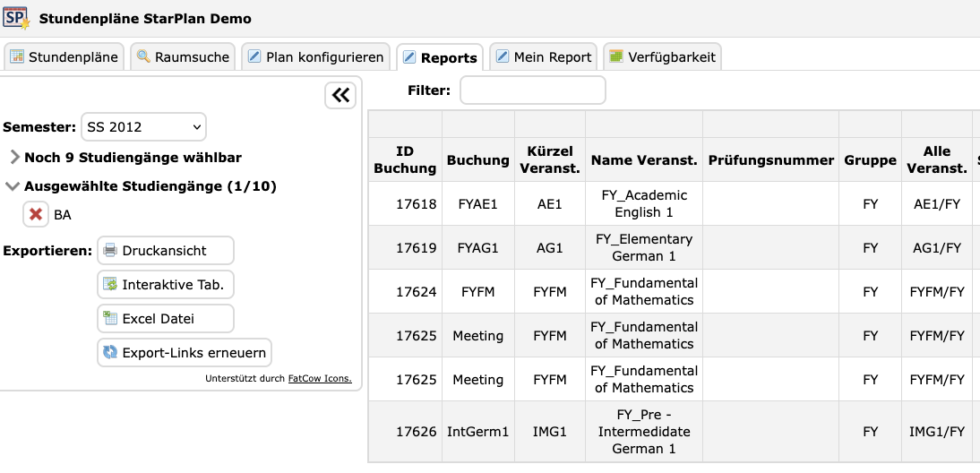Follow the FatCow Icons link

tap(319, 379)
